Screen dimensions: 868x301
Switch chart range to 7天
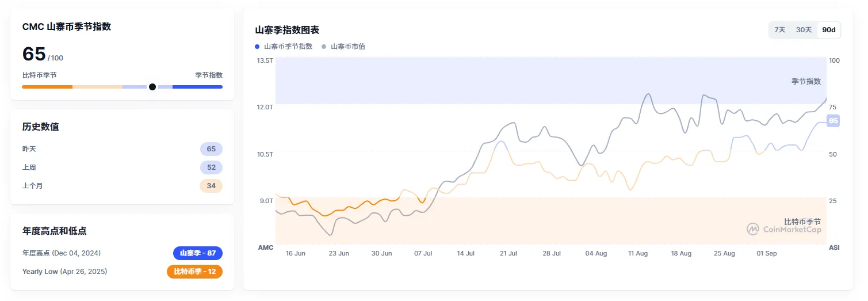[x=780, y=30]
